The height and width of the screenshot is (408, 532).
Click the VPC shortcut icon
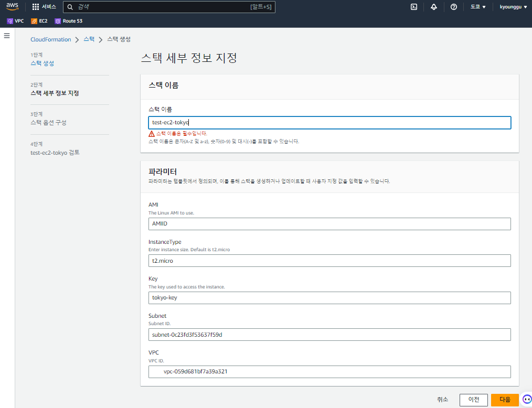pyautogui.click(x=10, y=21)
